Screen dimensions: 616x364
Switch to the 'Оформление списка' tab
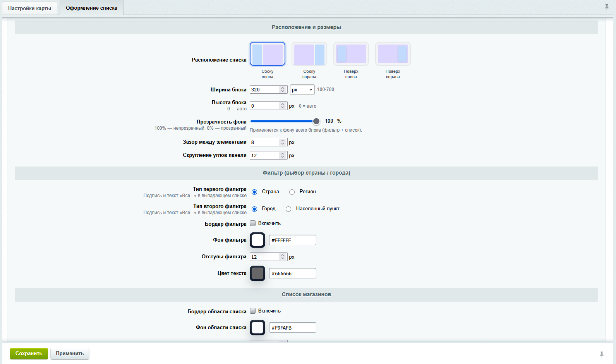coord(92,8)
